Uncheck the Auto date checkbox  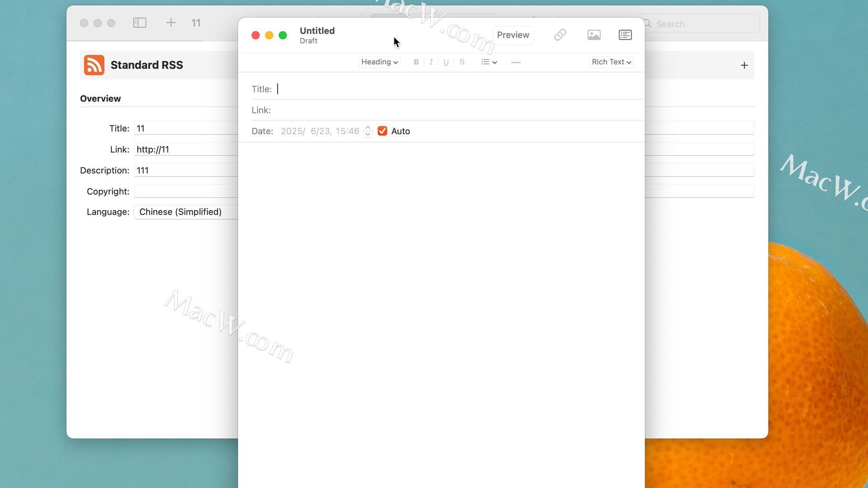click(x=382, y=131)
